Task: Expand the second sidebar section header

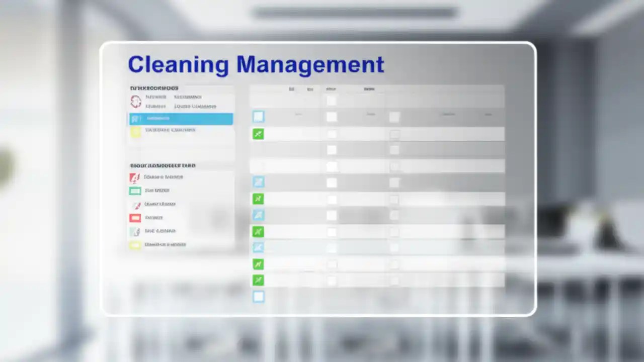Action: tap(161, 165)
